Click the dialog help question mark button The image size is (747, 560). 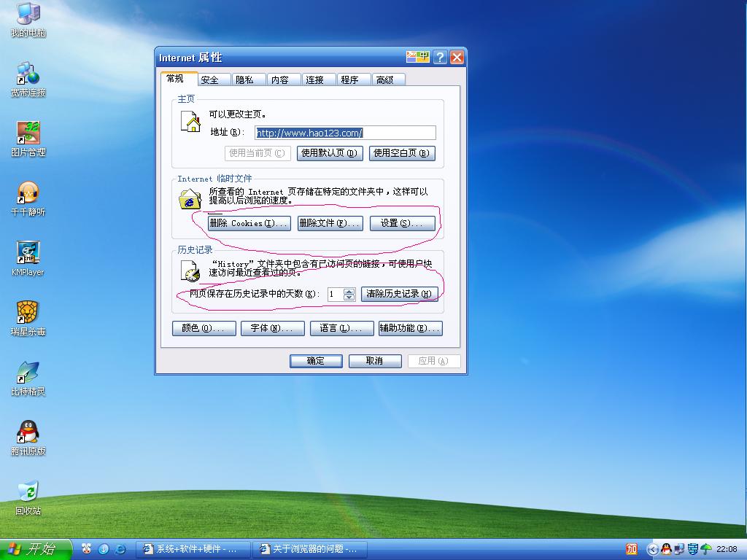pyautogui.click(x=440, y=58)
